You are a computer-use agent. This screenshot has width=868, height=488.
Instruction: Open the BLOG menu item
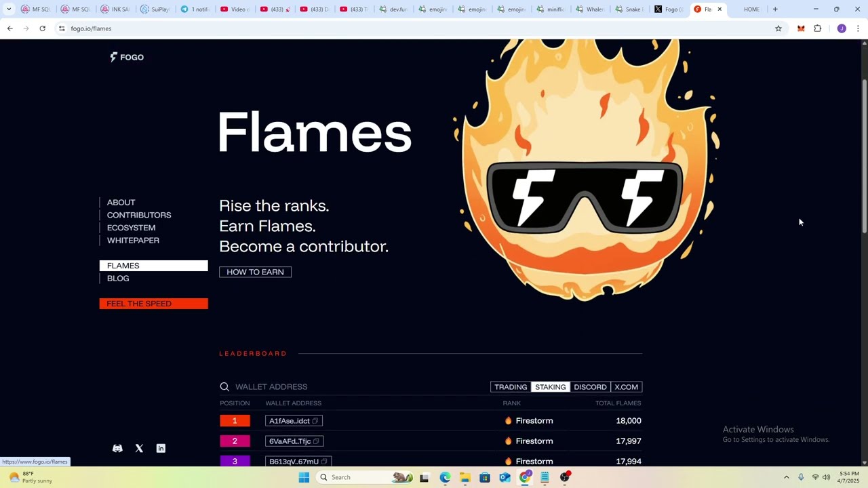118,279
